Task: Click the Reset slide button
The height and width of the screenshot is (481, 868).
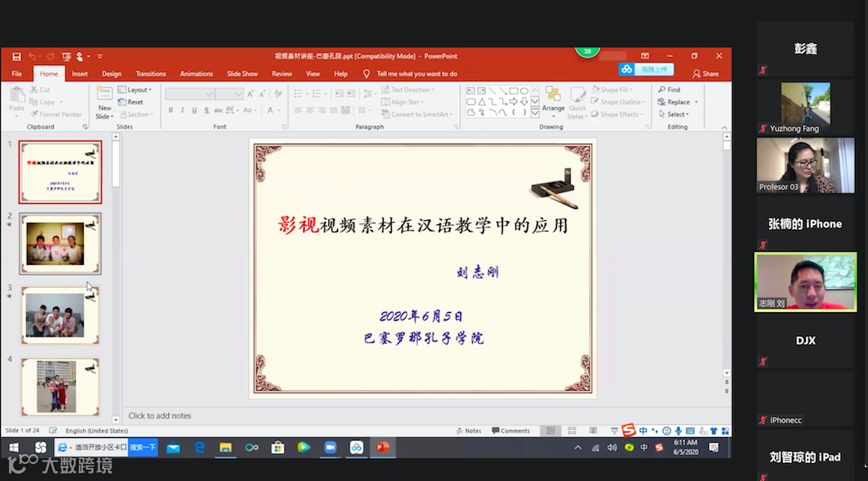Action: point(131,102)
